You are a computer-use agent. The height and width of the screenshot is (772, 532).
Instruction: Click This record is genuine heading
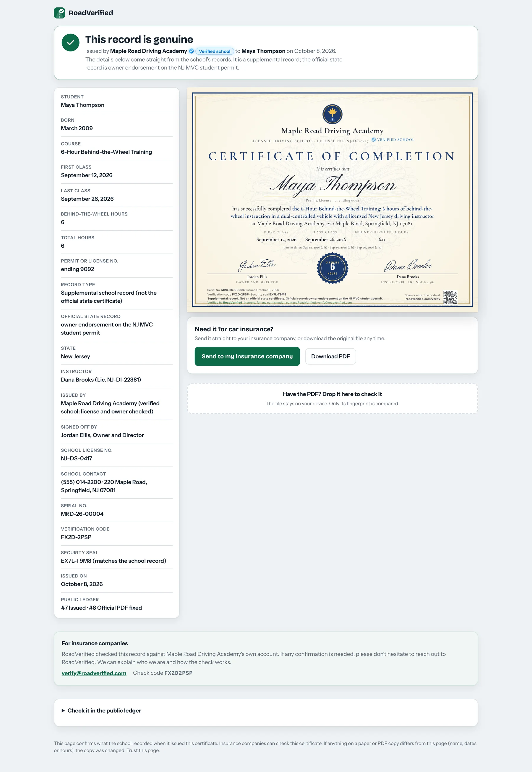139,39
